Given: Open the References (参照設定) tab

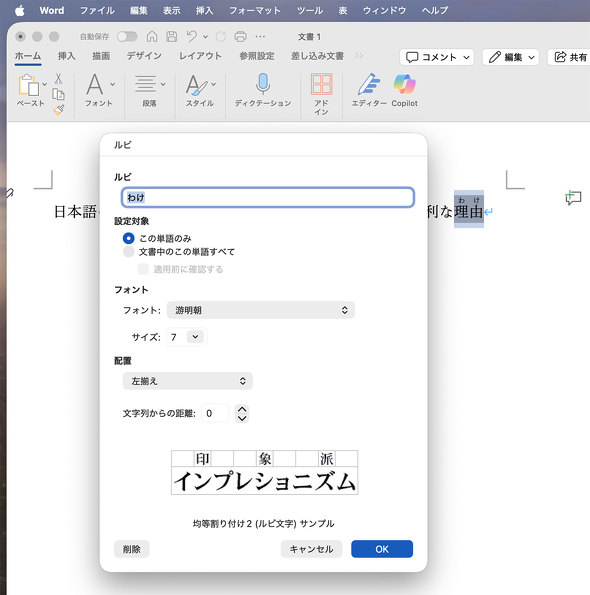Looking at the screenshot, I should 257,56.
